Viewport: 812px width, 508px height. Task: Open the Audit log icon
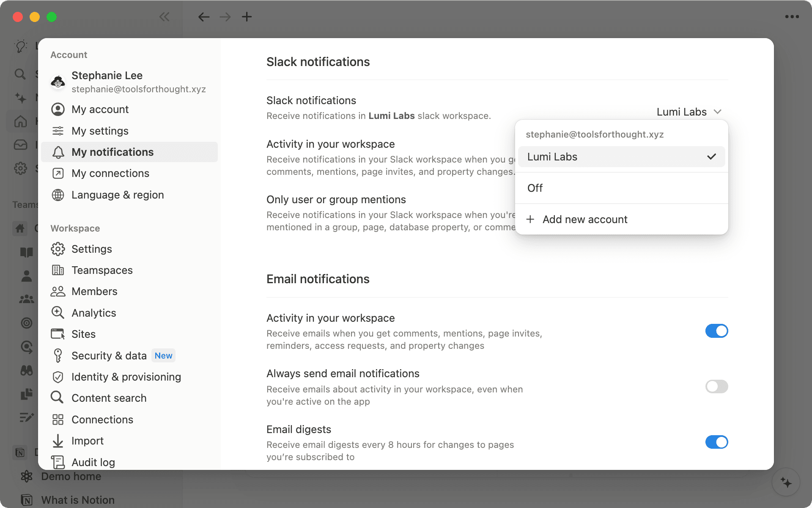point(58,462)
